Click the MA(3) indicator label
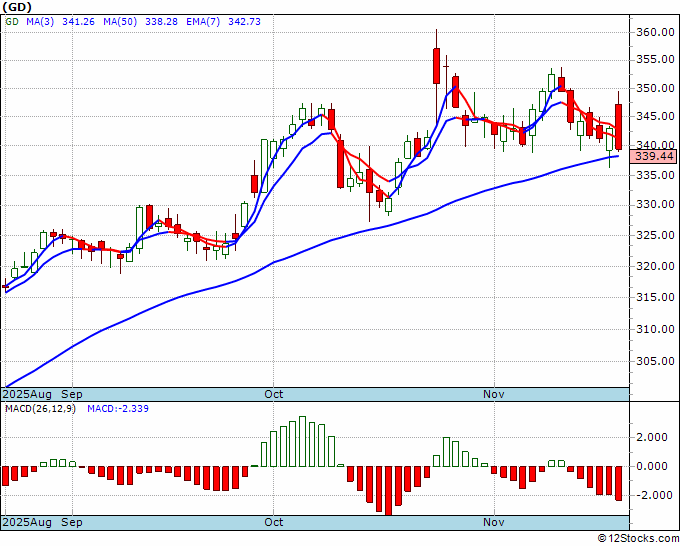 tap(40, 22)
